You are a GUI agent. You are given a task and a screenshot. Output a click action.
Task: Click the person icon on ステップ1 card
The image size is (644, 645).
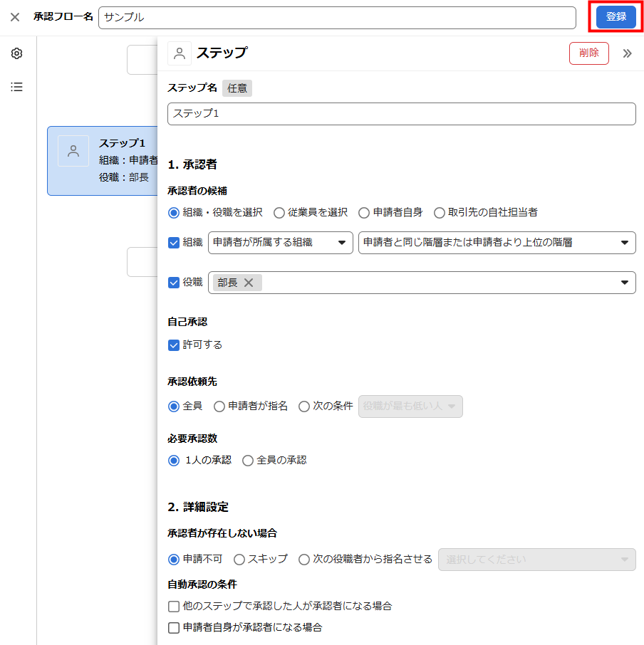pos(73,151)
